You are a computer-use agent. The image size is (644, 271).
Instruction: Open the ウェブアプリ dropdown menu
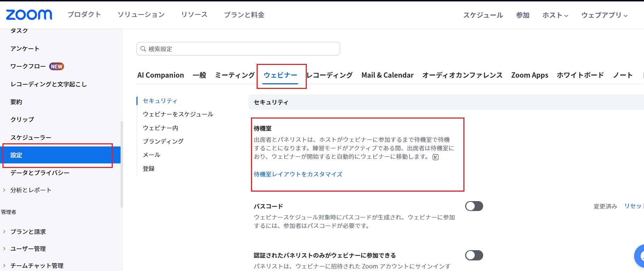604,15
